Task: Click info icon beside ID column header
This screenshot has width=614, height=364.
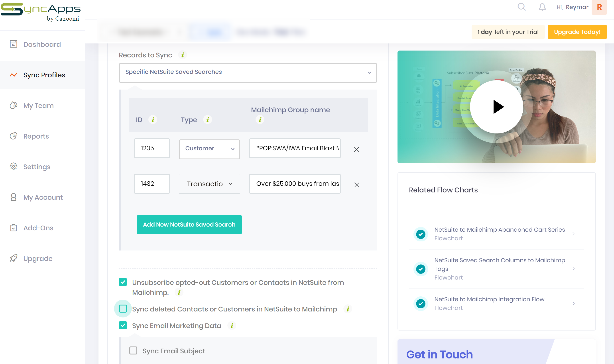Action: [x=153, y=120]
